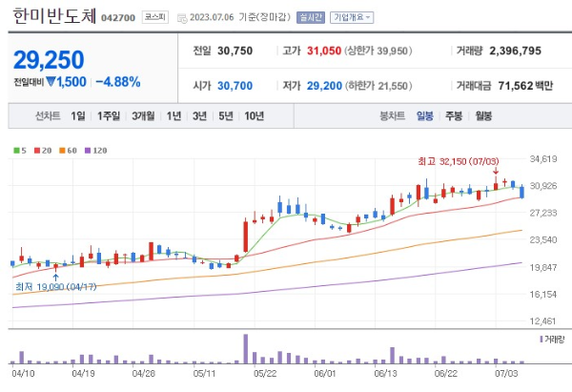The width and height of the screenshot is (572, 392).
Task: Click the 23,540 price axis label
Action: (543, 239)
